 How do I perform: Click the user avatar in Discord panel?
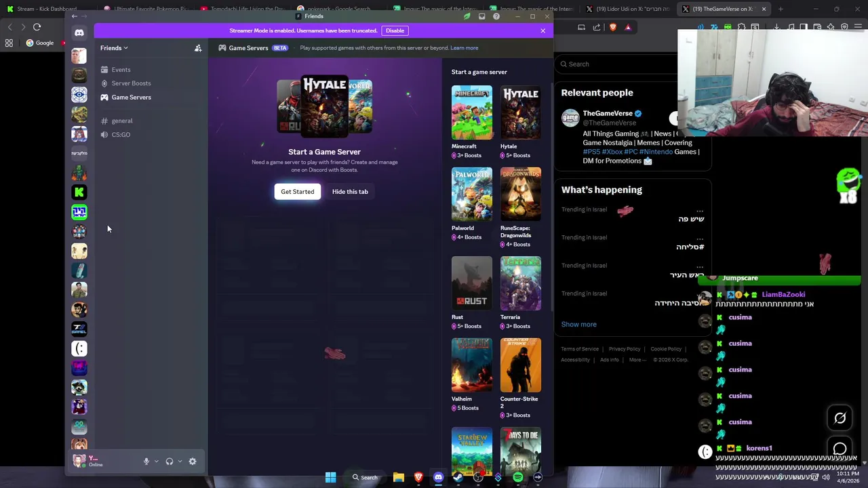[x=79, y=461]
